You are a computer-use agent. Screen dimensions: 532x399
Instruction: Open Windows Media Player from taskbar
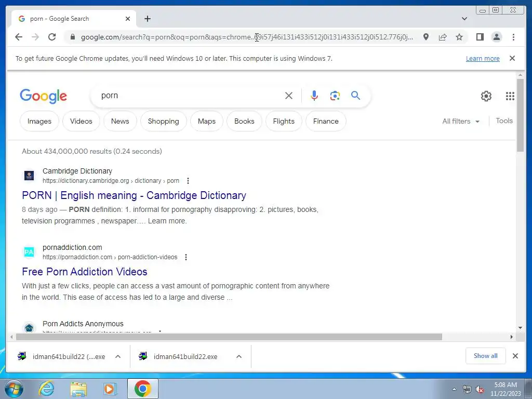(109, 389)
